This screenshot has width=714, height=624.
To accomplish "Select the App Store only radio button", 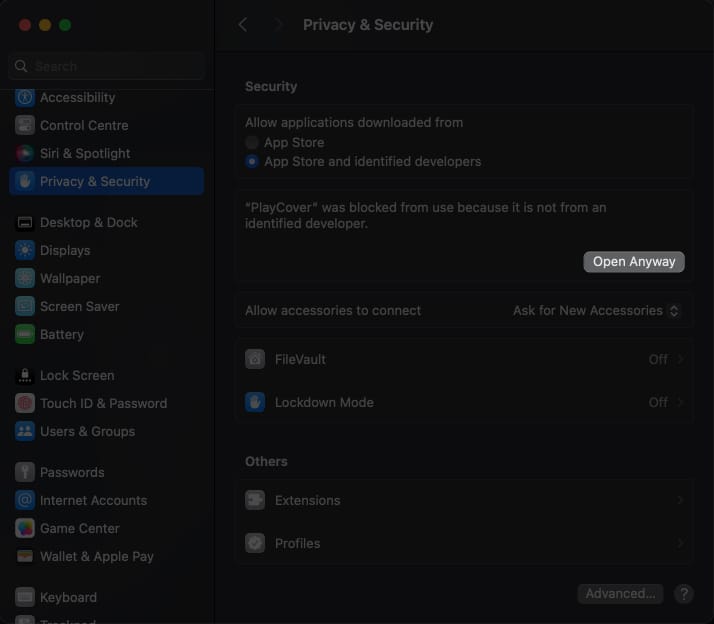I will (x=252, y=143).
